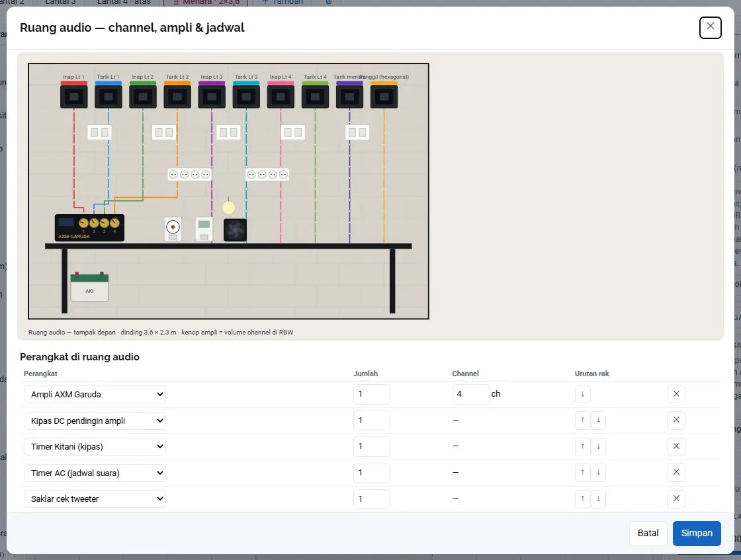741x560 pixels.
Task: Click the Jumlah field for Kipas DC
Action: click(371, 420)
